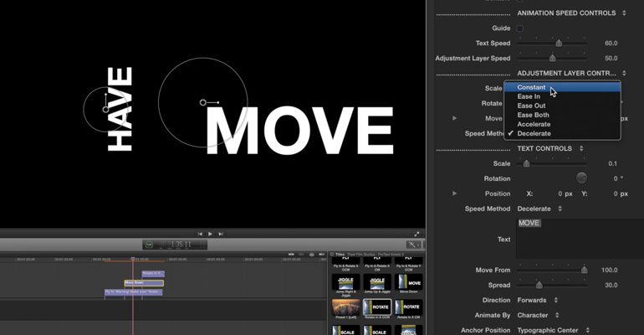Screen dimensions: 644x335
Task: Open Adjustment Layer Controls section stepper arrows
Action: click(624, 73)
